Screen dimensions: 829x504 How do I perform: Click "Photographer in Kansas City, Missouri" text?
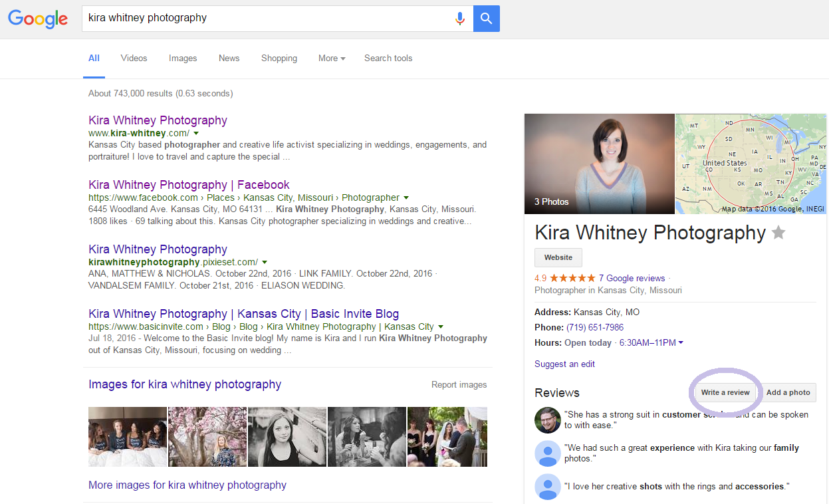click(608, 291)
